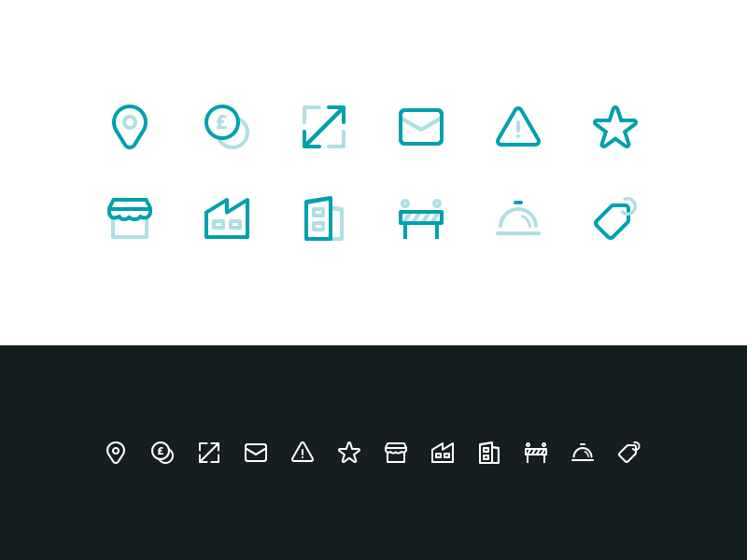Click the small white star icon

(349, 453)
